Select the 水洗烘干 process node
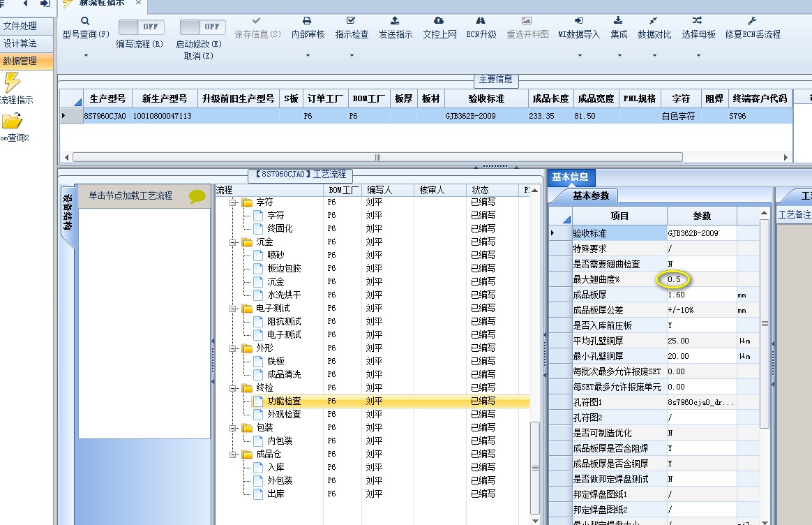The height and width of the screenshot is (525, 812). click(x=284, y=295)
